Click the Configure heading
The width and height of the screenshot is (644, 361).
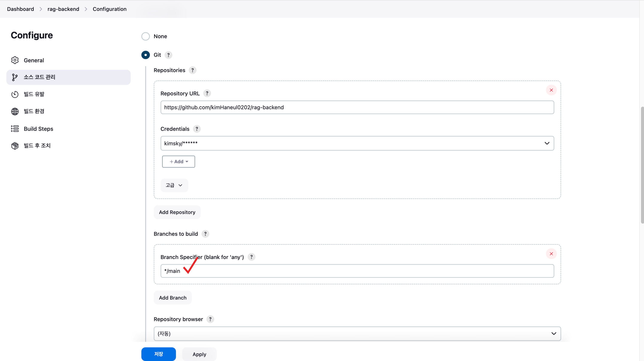(32, 35)
